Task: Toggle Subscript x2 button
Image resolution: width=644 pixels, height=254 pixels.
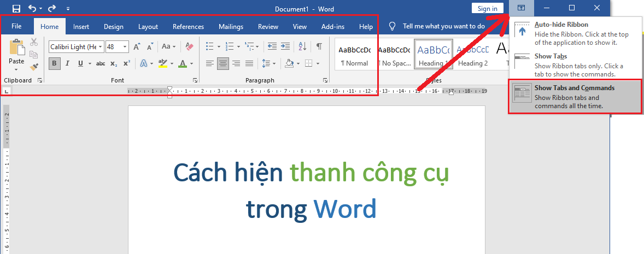Action: click(114, 63)
